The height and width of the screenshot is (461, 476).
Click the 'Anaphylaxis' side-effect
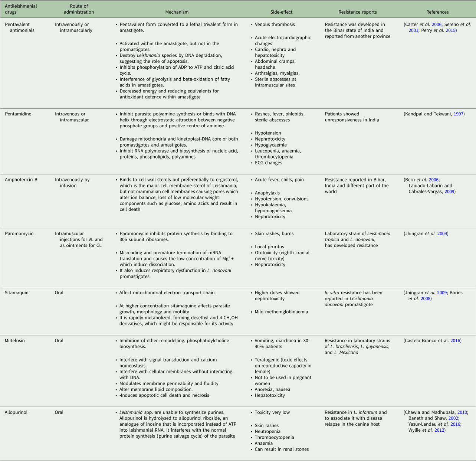(x=267, y=193)
